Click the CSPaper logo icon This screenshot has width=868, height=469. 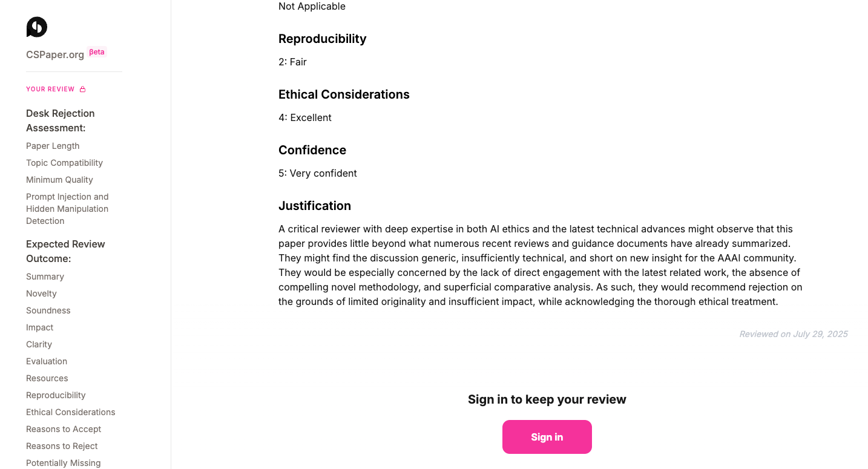pos(37,27)
